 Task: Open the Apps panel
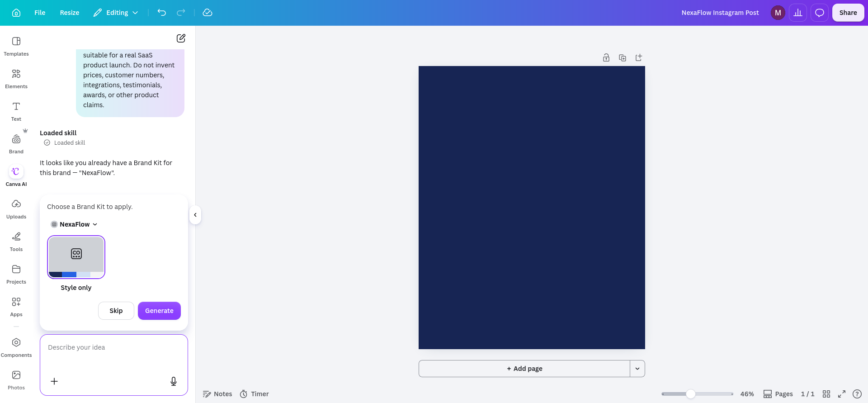click(16, 307)
